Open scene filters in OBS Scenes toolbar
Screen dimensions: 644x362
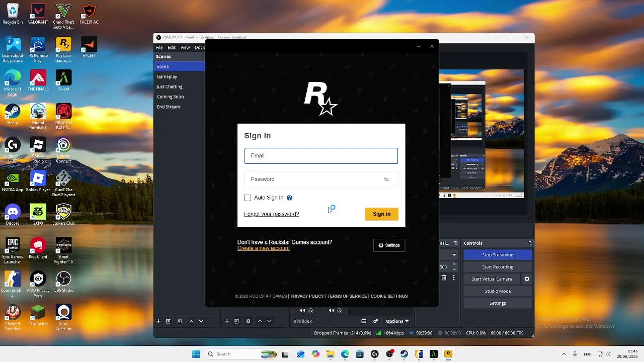(x=180, y=321)
